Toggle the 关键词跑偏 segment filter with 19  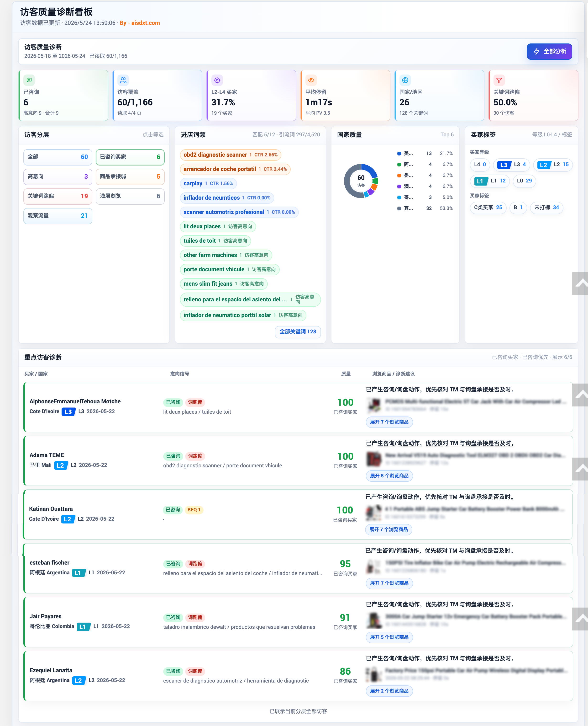58,196
